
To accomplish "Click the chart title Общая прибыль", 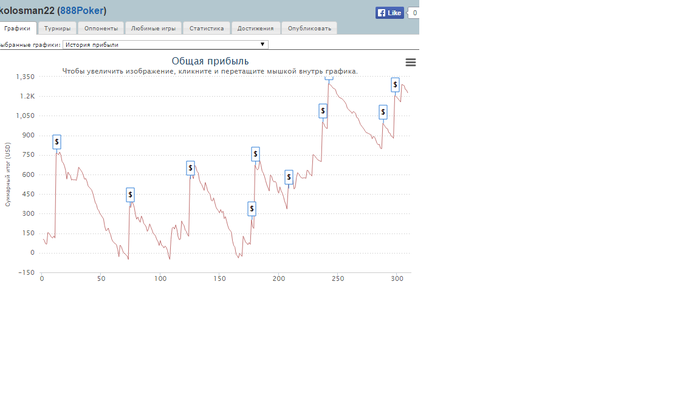I will [210, 61].
